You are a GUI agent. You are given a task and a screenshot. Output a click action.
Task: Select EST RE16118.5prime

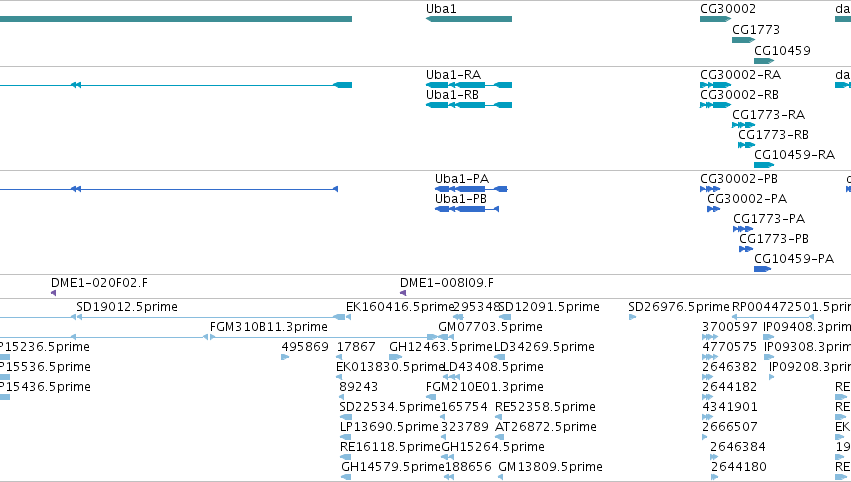(x=390, y=448)
